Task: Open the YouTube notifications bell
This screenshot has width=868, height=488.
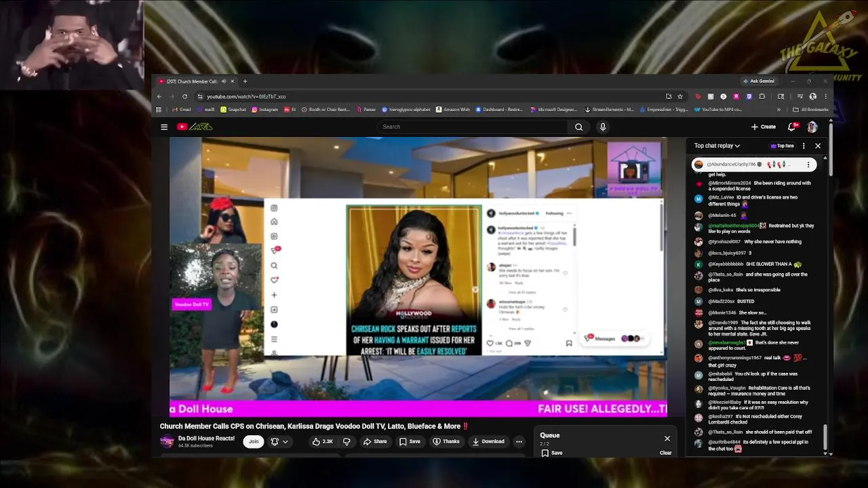Action: tap(791, 127)
